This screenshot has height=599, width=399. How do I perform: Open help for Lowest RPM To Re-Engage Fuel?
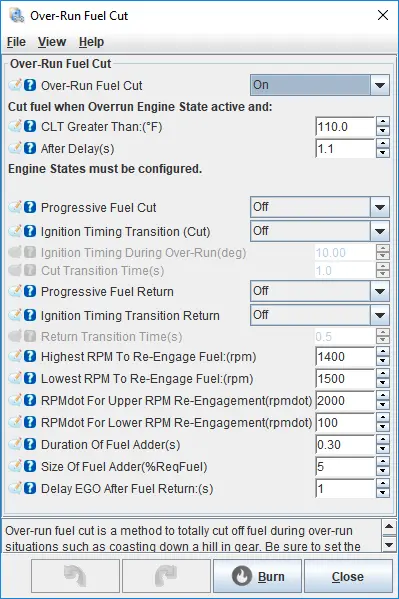point(30,378)
